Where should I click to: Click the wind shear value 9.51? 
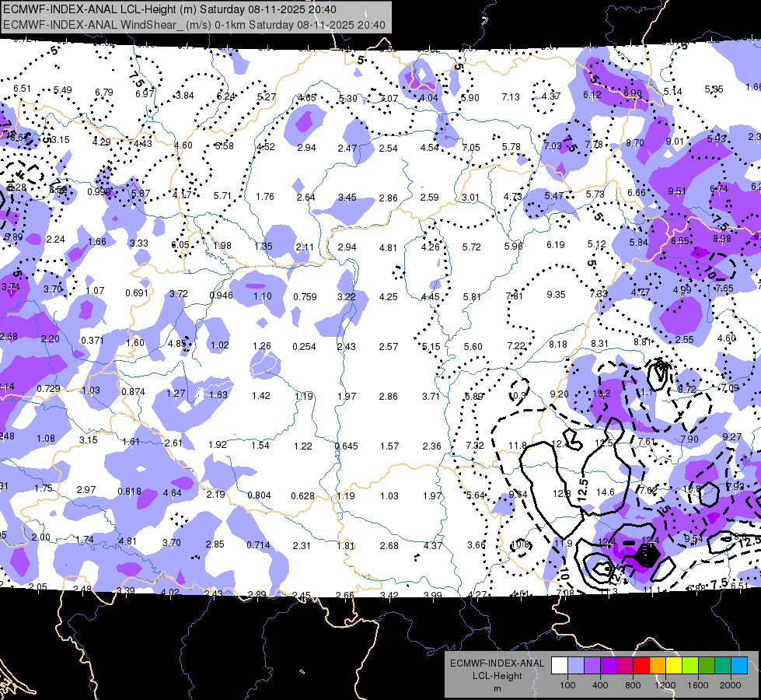(676, 191)
